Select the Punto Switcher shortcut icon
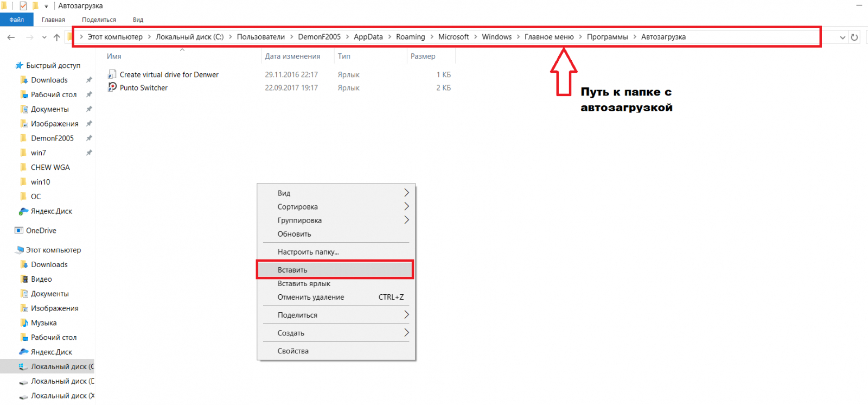Screen dimensions: 868x405 (x=112, y=87)
